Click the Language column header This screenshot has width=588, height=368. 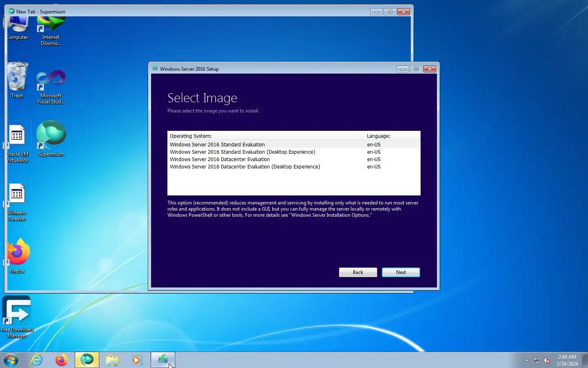(x=392, y=136)
